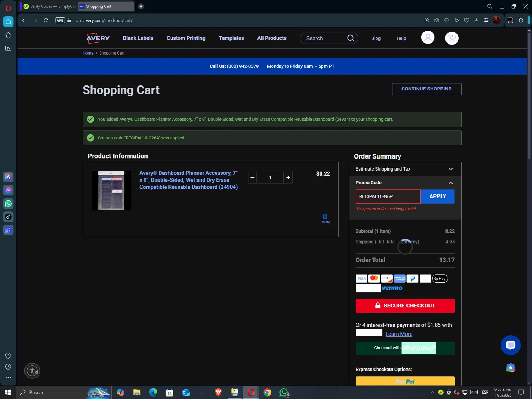Open the live chat bubble
The width and height of the screenshot is (532, 399).
(510, 345)
